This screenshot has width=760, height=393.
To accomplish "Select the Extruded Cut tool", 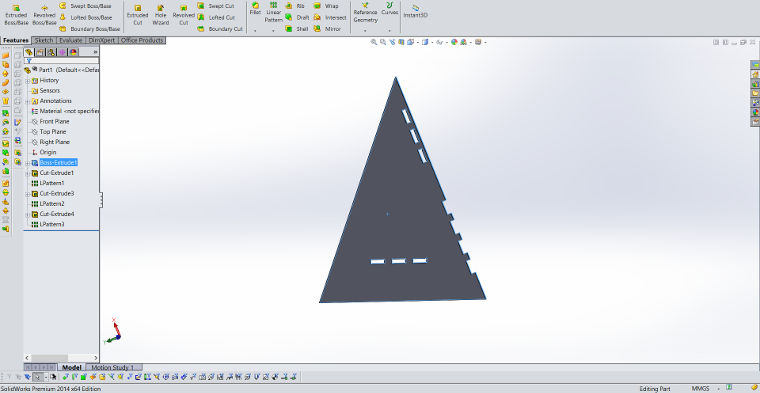I will point(138,15).
